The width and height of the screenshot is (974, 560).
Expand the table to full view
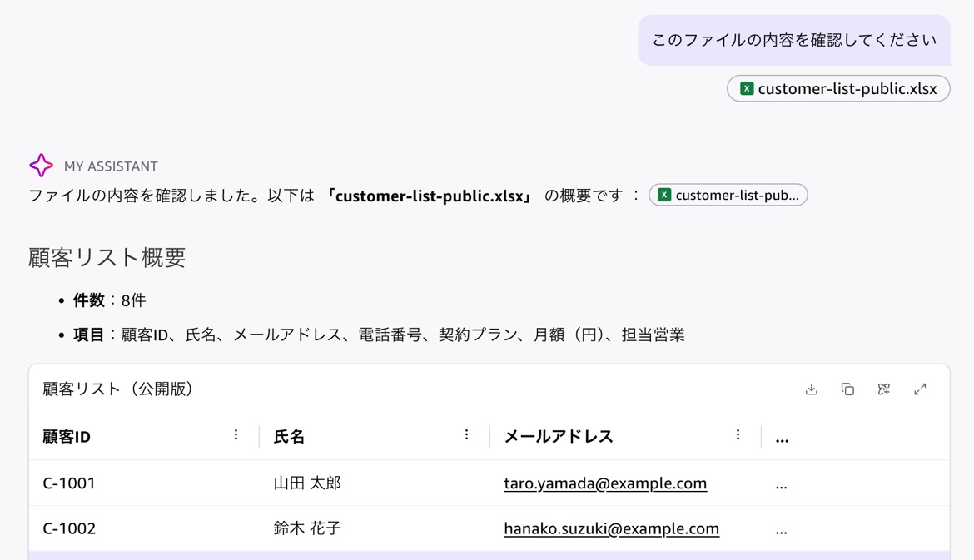point(920,389)
